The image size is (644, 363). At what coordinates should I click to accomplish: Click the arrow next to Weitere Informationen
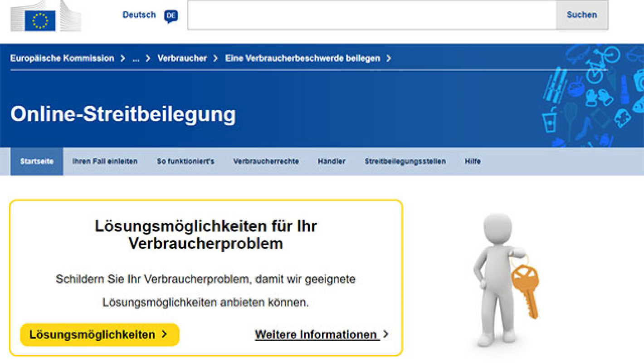tap(386, 334)
